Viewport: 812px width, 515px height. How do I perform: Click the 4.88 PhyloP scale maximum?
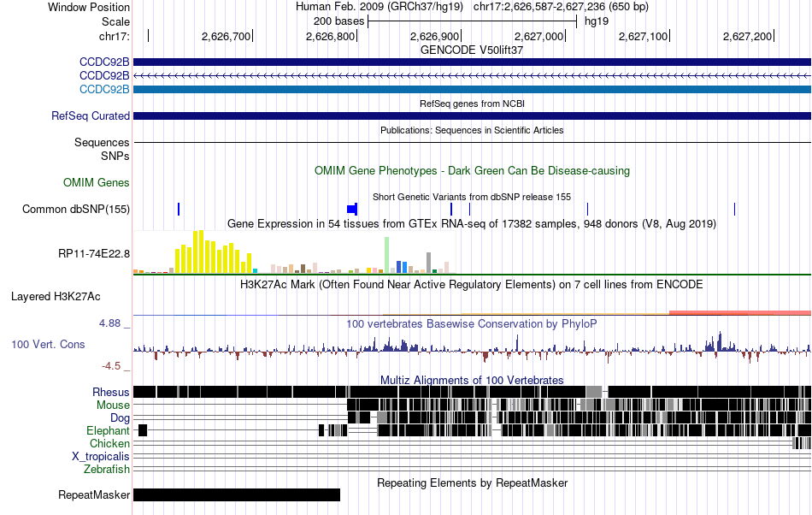click(x=109, y=323)
